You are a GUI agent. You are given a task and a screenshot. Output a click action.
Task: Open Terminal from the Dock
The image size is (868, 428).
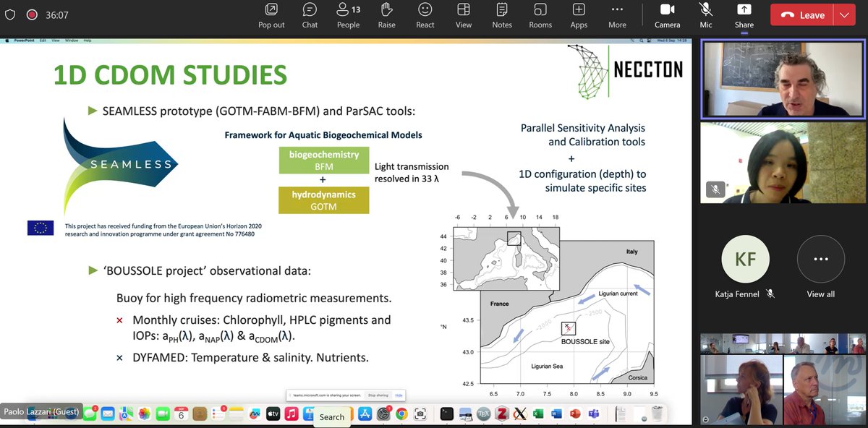pos(447,414)
